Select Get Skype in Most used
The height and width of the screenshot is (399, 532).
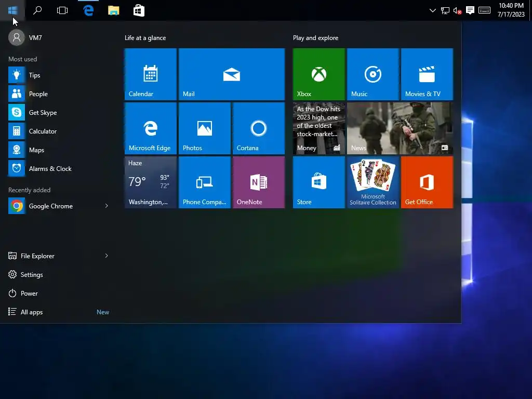[58, 112]
